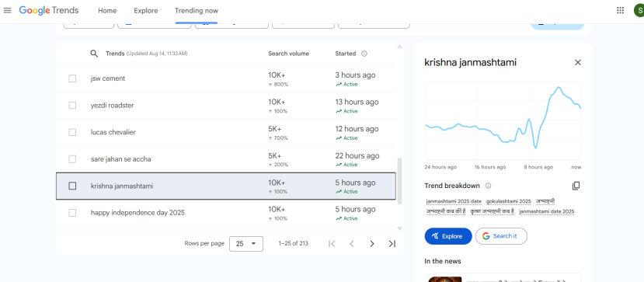The height and width of the screenshot is (282, 644).
Task: Close the krishna janmashtami detail panel
Action: click(x=577, y=62)
